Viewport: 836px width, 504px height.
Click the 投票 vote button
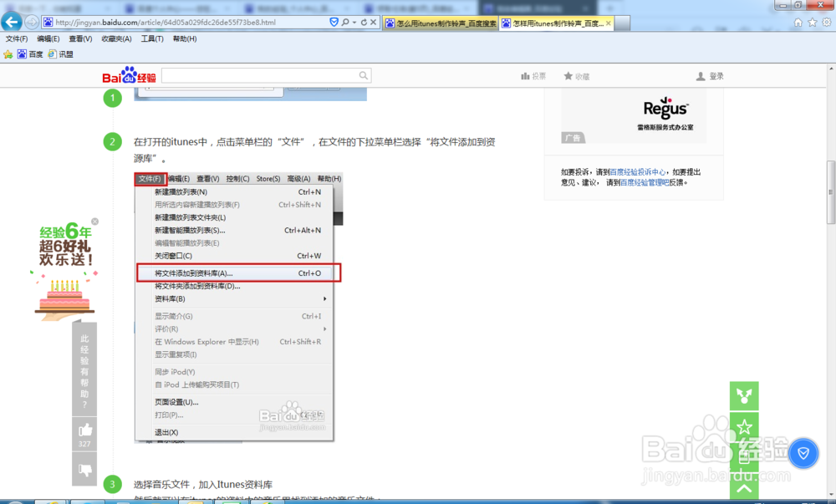click(533, 76)
